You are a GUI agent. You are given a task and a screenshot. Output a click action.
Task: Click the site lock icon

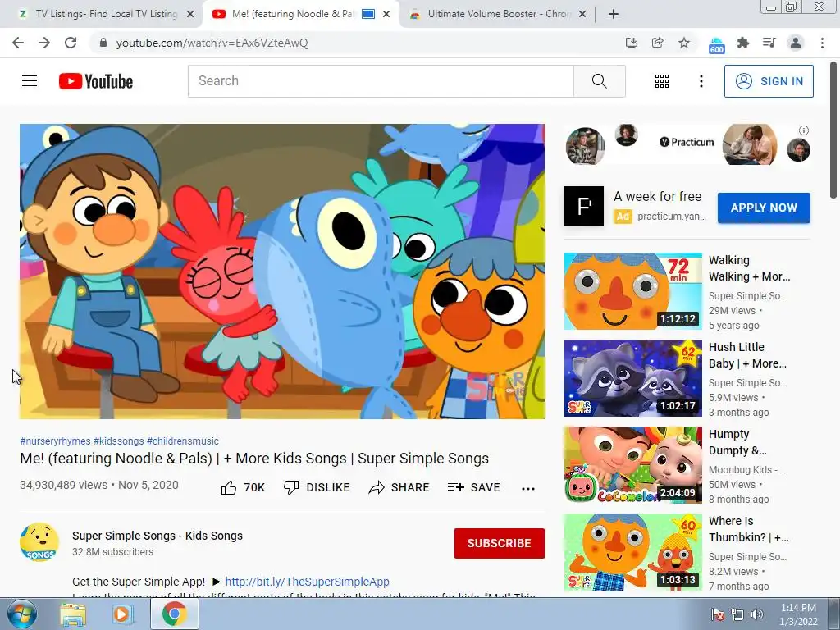(x=103, y=43)
